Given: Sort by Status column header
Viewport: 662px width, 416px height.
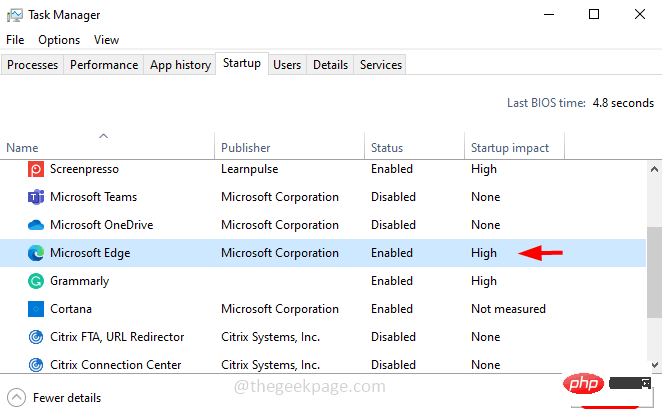Looking at the screenshot, I should tap(387, 148).
